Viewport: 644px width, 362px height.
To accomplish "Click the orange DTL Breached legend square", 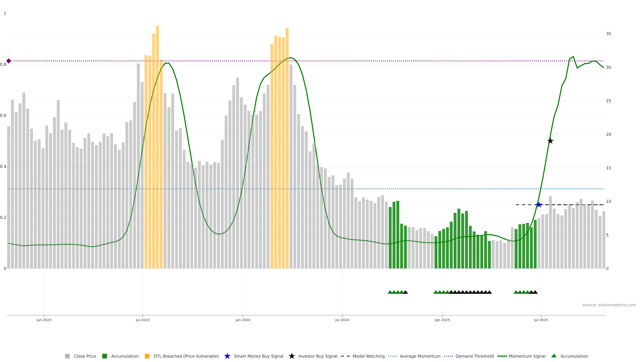I will pyautogui.click(x=147, y=356).
